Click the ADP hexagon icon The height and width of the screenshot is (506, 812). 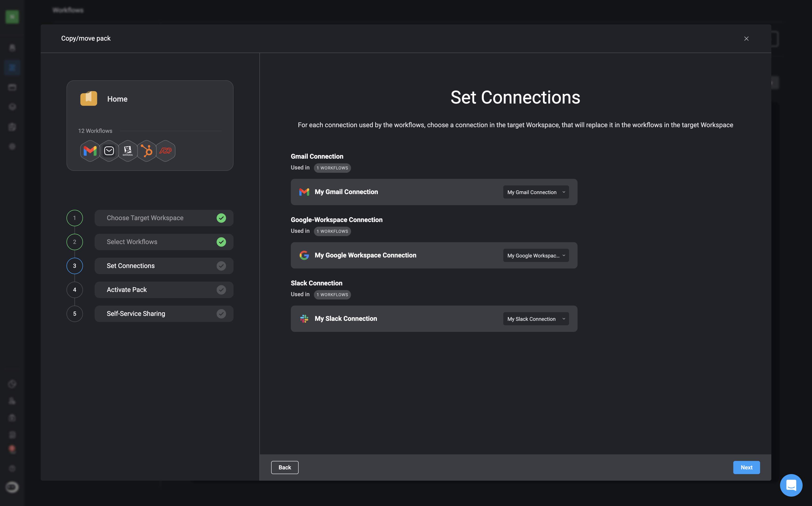click(165, 151)
